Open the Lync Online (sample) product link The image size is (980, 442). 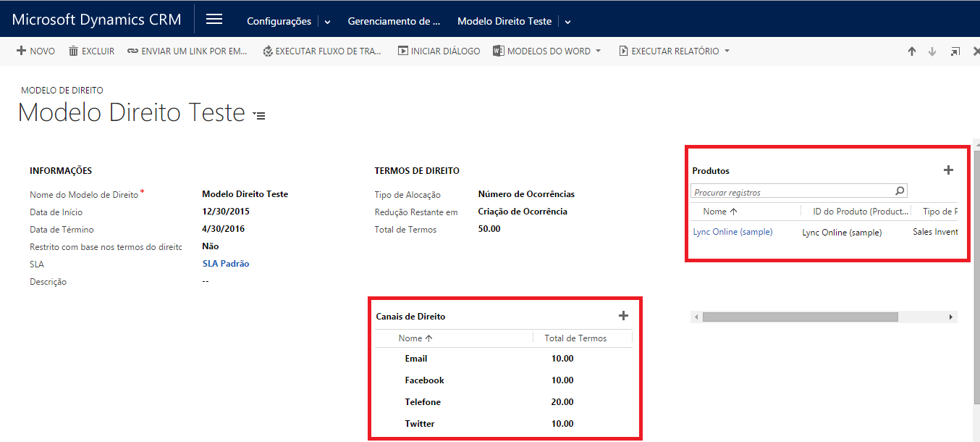point(732,232)
